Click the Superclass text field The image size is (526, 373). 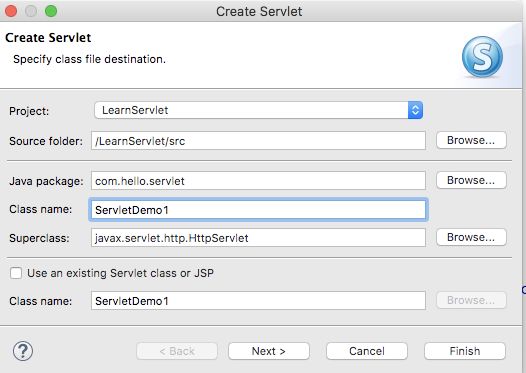[258, 238]
